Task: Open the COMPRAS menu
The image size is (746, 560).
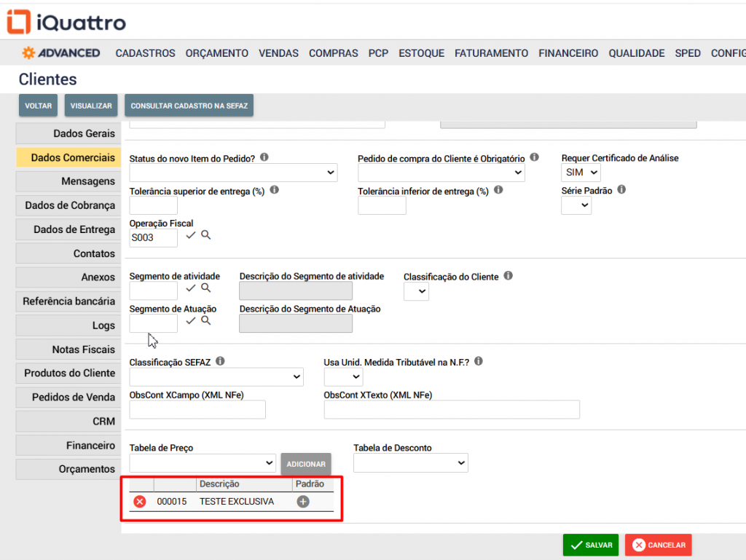Action: [334, 53]
